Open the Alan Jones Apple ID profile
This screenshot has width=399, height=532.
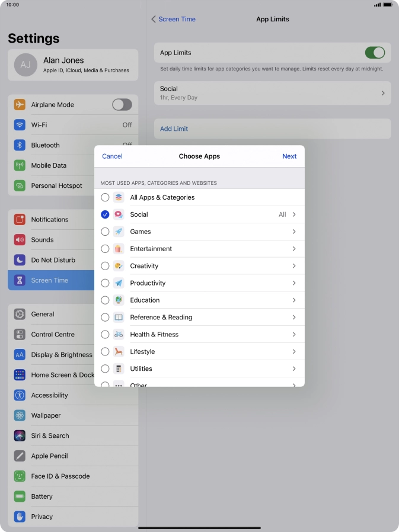click(x=73, y=65)
